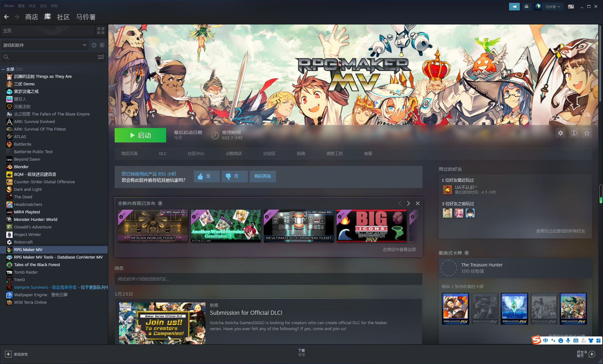Go to the 社区 tab
The image size is (603, 364).
[x=63, y=17]
